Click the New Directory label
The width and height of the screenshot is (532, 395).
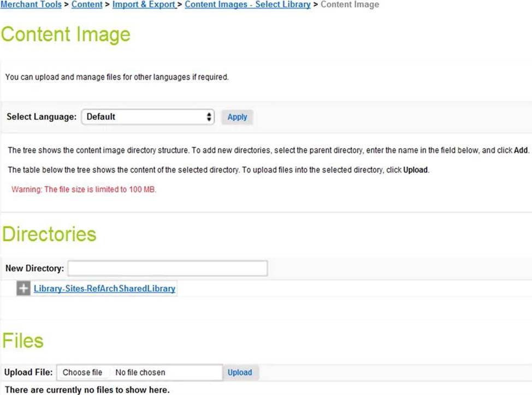[34, 268]
